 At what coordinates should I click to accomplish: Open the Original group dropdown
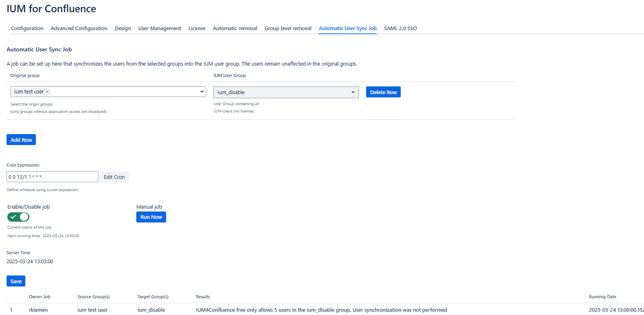(x=202, y=92)
